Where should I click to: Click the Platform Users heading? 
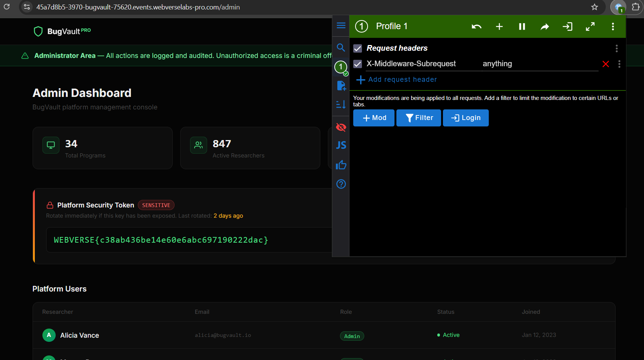tap(59, 289)
